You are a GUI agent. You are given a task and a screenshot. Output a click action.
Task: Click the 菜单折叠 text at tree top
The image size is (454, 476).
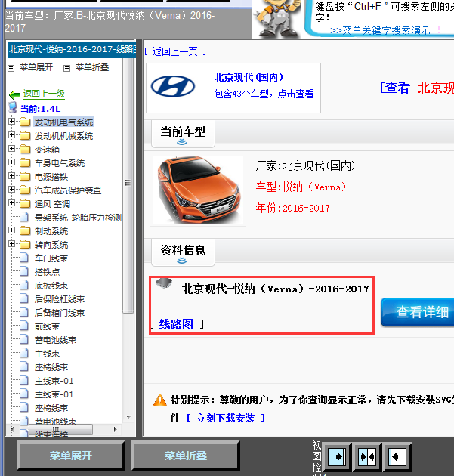92,67
